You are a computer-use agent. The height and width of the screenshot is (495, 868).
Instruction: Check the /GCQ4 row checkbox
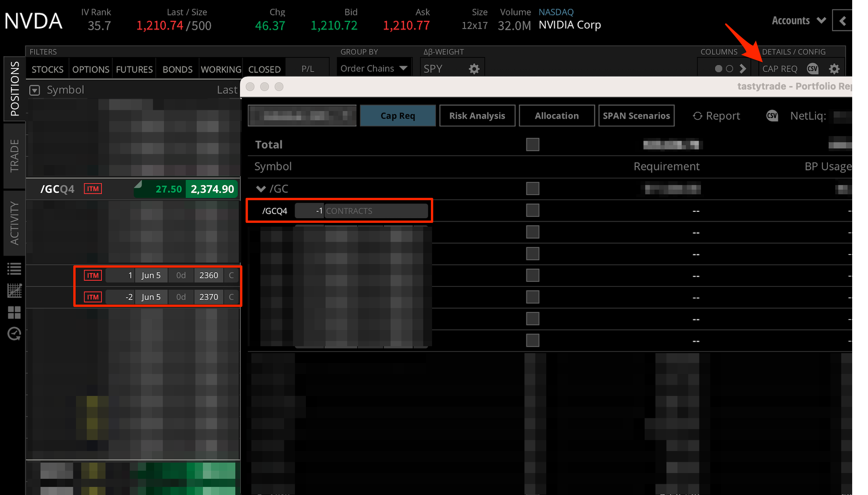click(x=532, y=210)
